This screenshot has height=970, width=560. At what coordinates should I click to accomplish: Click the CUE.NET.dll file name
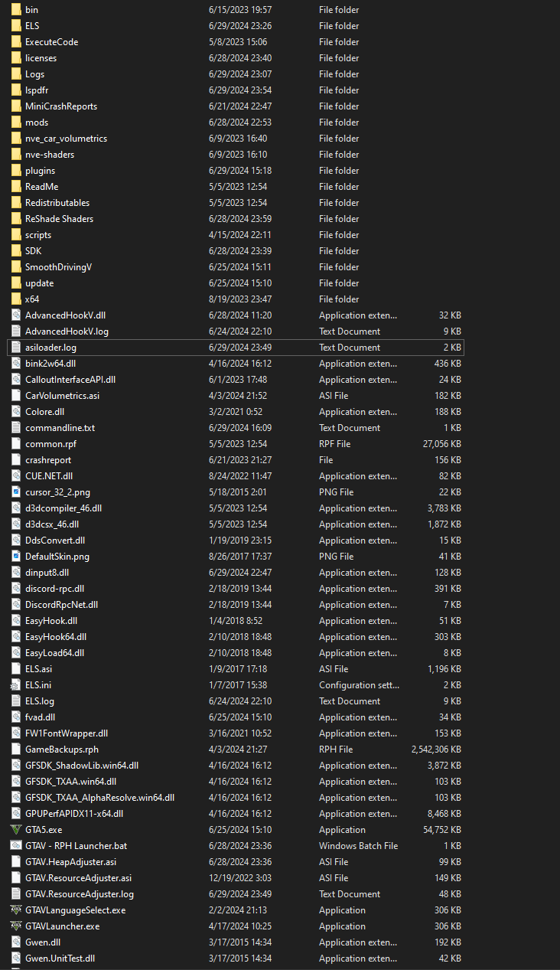tap(49, 476)
